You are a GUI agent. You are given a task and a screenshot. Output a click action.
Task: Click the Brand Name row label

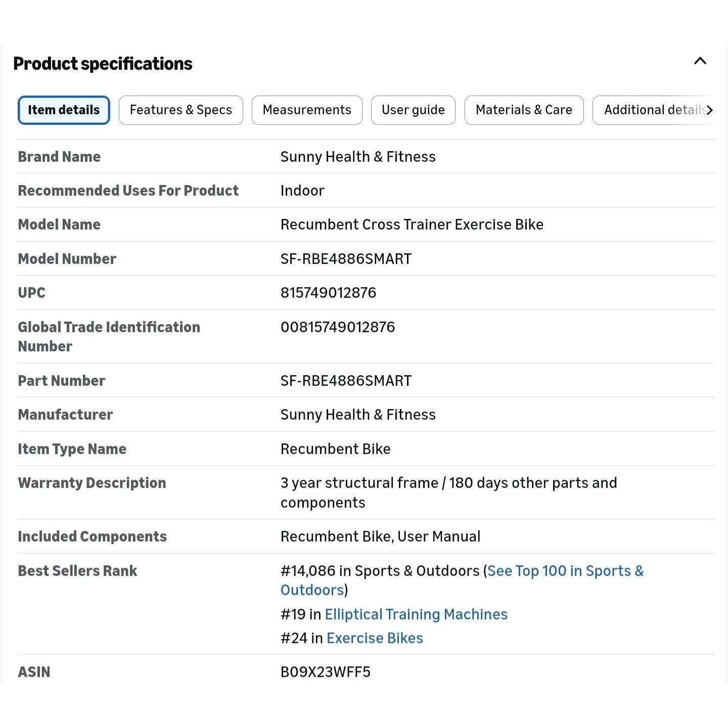point(59,157)
